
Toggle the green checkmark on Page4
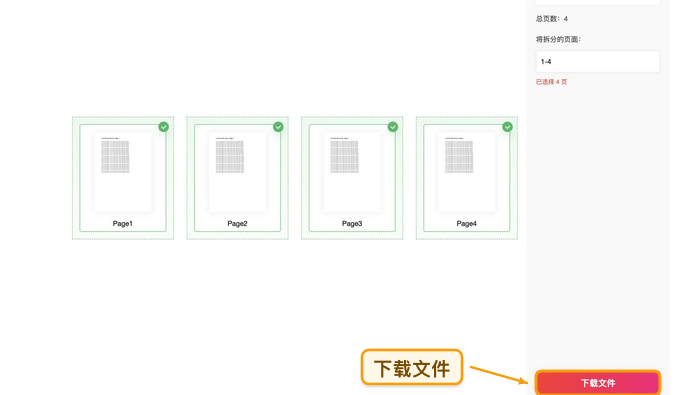[508, 127]
